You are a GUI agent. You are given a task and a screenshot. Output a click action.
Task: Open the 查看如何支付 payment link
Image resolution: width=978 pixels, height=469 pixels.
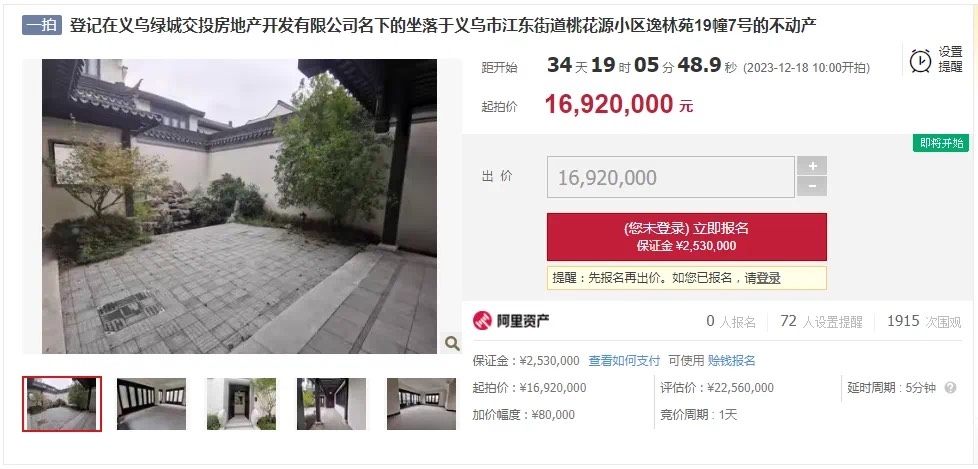click(x=624, y=360)
